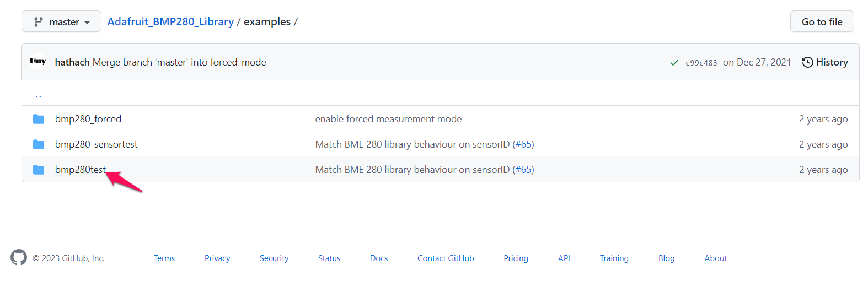Open the forced_mode merge commit message

179,62
